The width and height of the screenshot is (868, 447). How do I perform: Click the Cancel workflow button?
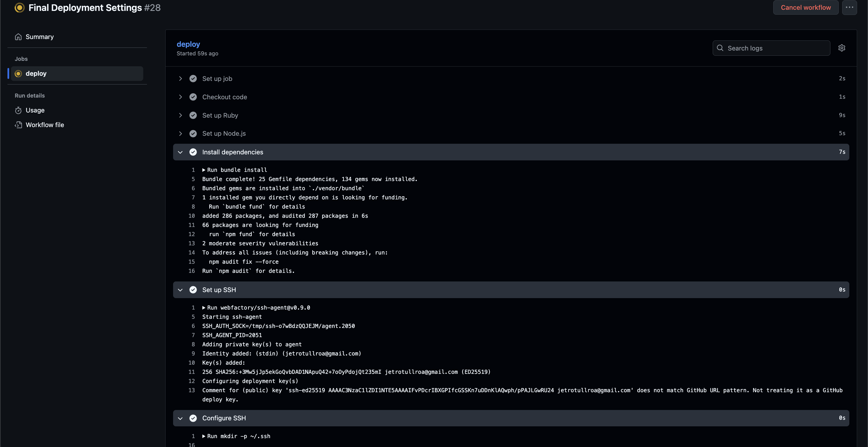[x=805, y=7]
